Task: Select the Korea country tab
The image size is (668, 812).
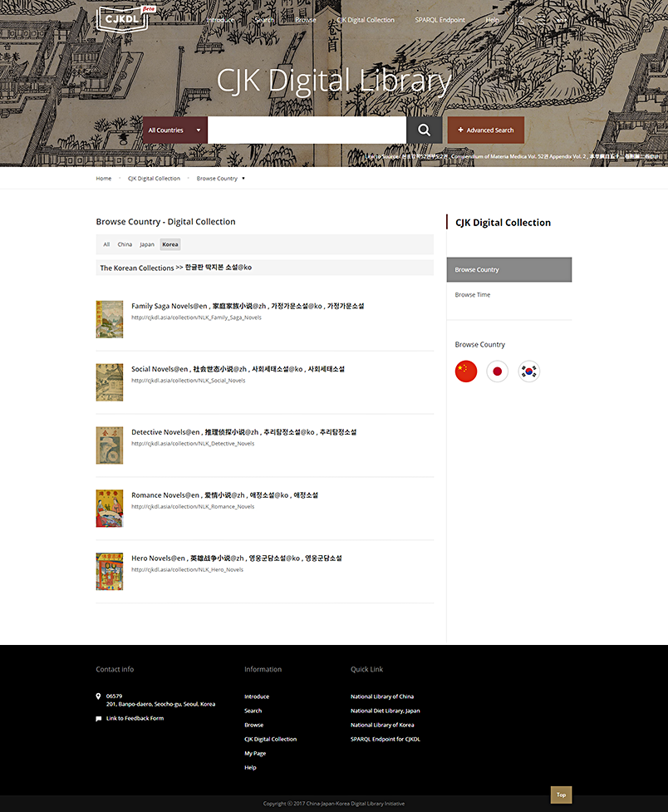Action: click(x=169, y=244)
